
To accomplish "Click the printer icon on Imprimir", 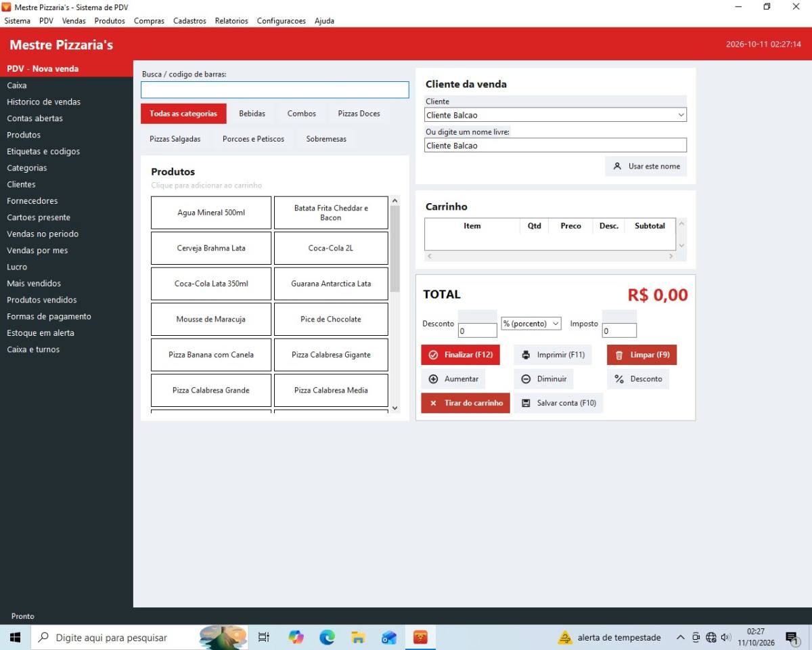I will [526, 355].
